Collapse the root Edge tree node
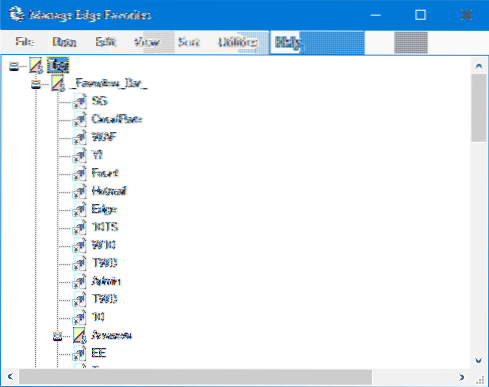489x387 pixels. tap(14, 66)
